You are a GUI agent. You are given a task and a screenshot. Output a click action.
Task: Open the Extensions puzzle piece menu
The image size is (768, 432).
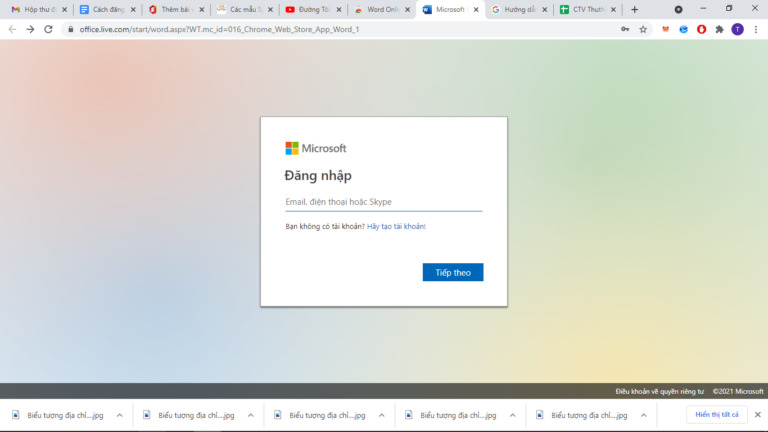[720, 29]
